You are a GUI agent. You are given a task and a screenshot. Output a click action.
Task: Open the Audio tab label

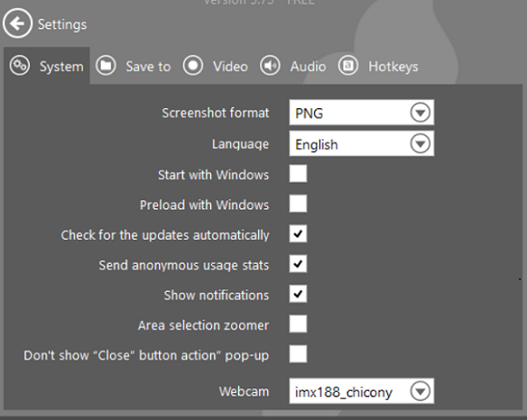point(308,66)
